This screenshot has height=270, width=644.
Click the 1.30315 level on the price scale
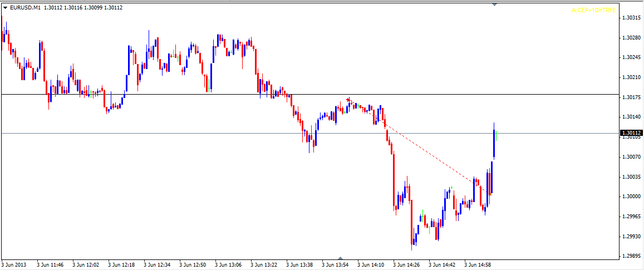pyautogui.click(x=631, y=18)
